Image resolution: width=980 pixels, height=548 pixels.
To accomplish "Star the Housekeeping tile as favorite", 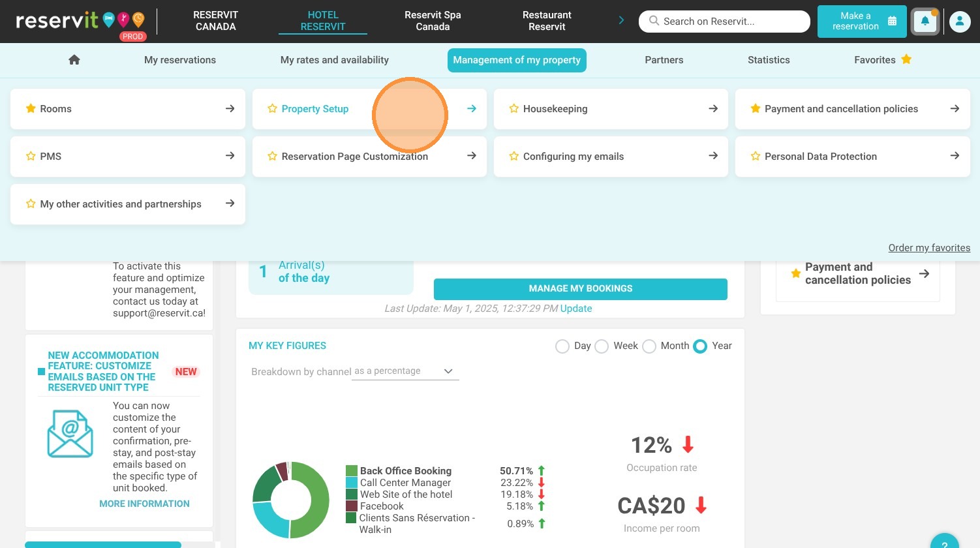I will pos(513,108).
